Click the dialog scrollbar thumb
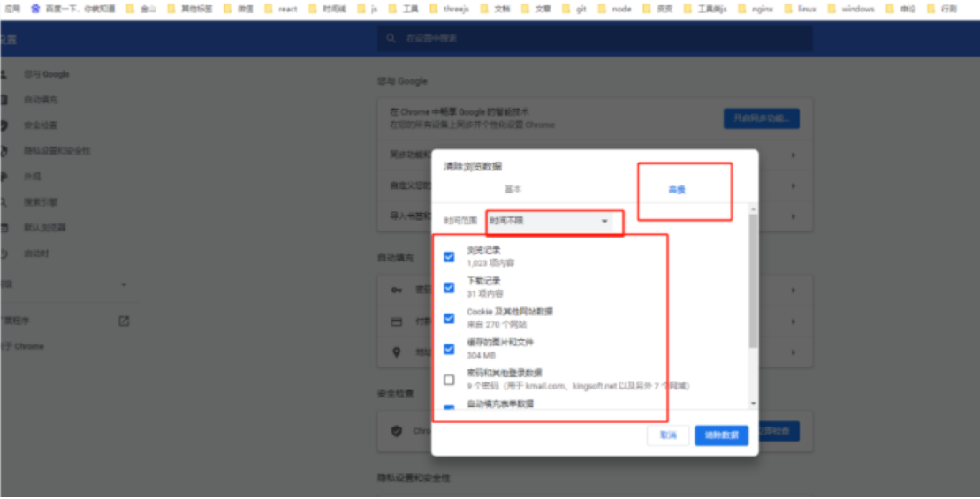The width and height of the screenshot is (980, 499). pyautogui.click(x=753, y=281)
